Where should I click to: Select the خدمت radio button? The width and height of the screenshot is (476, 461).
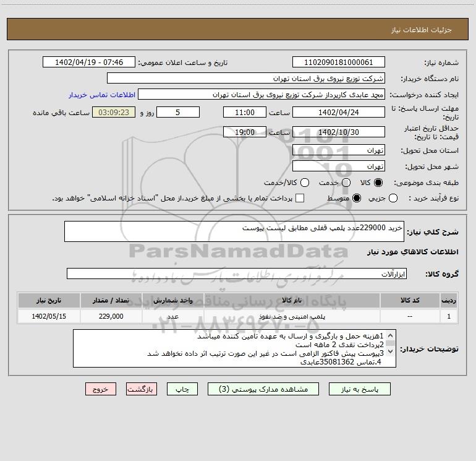click(346, 183)
